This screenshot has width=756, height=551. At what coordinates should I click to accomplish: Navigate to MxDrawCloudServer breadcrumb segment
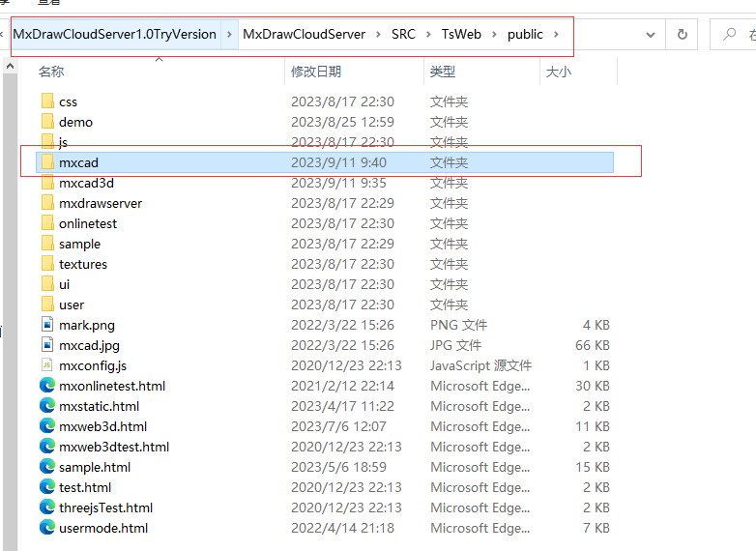point(304,35)
